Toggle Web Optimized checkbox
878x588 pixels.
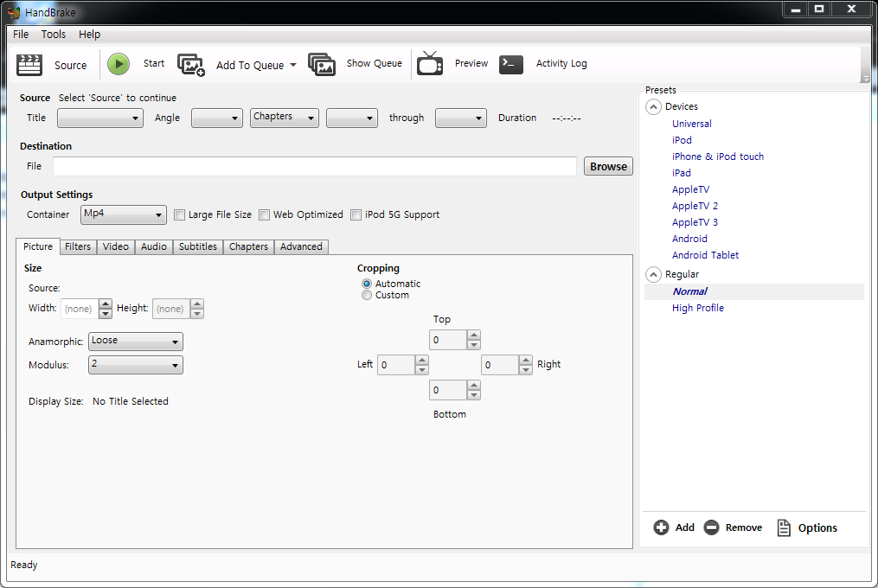[265, 215]
